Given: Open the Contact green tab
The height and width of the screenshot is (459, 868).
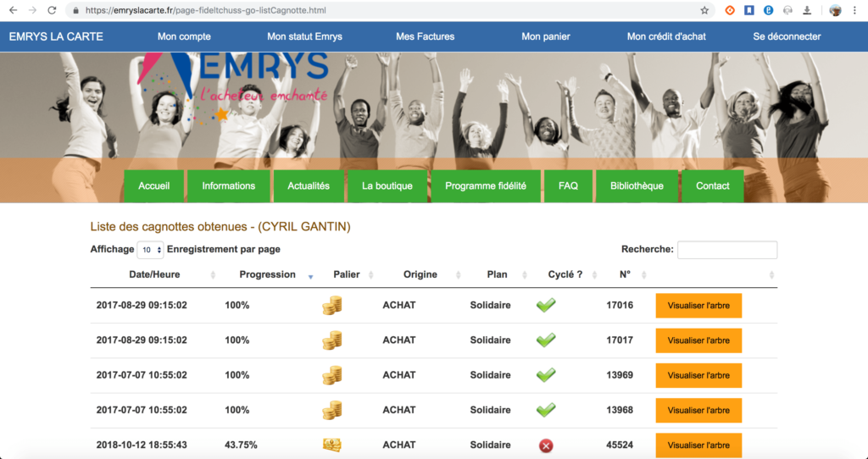Looking at the screenshot, I should click(712, 185).
